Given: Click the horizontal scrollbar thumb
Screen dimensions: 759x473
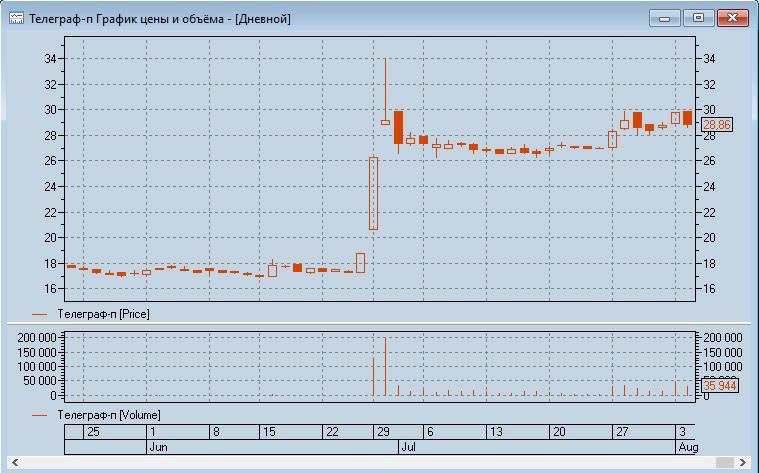Looking at the screenshot, I should [725, 462].
